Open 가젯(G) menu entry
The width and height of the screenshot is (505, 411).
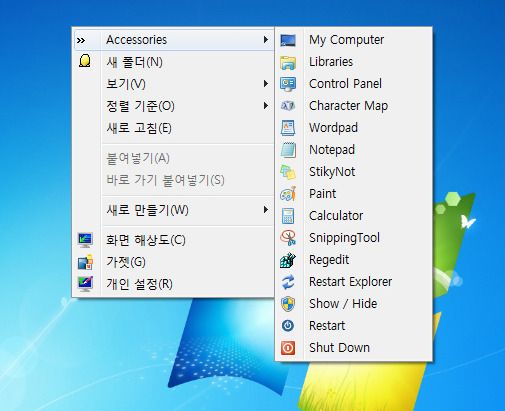173,262
